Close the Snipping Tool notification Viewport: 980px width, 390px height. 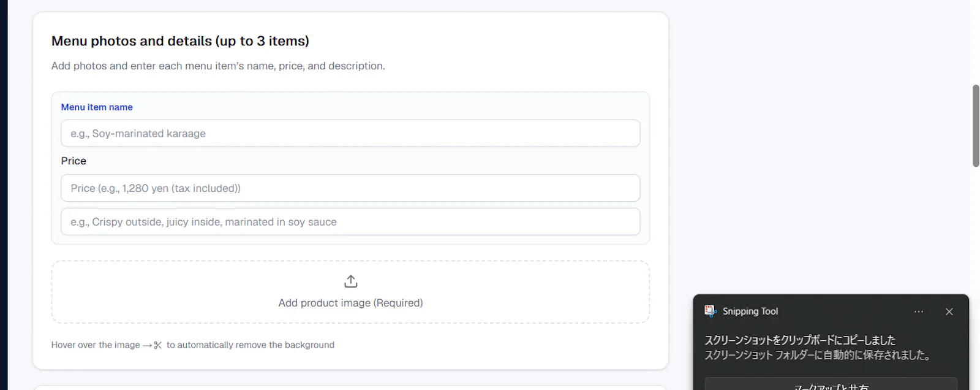click(x=949, y=312)
